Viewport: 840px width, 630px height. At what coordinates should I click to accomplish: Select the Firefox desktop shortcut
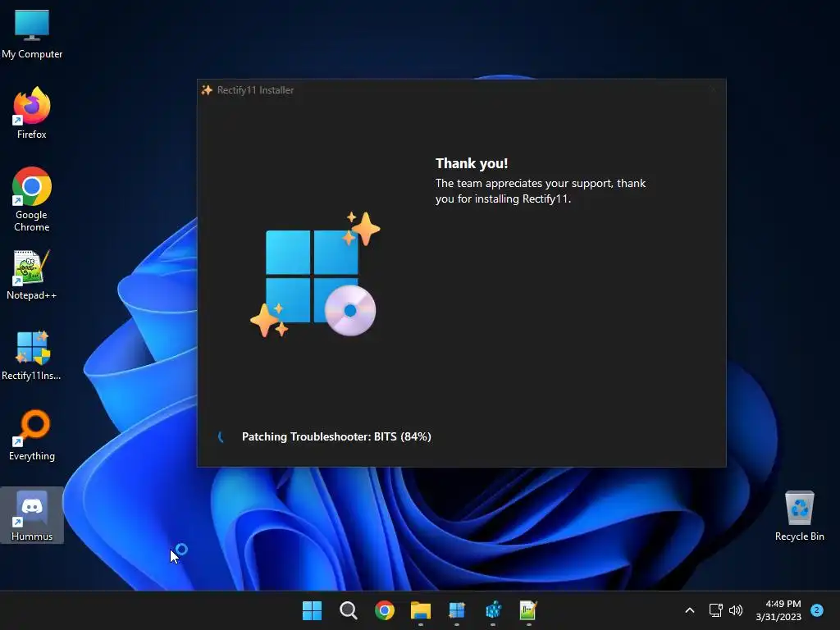click(32, 113)
